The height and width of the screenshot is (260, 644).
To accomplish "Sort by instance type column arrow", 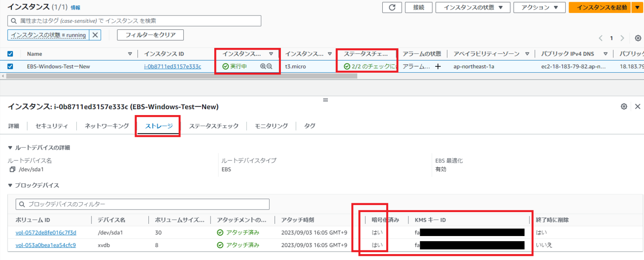I will (x=330, y=54).
